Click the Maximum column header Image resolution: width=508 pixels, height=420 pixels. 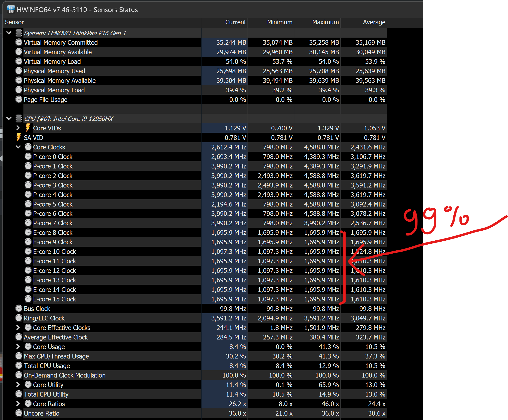point(325,22)
